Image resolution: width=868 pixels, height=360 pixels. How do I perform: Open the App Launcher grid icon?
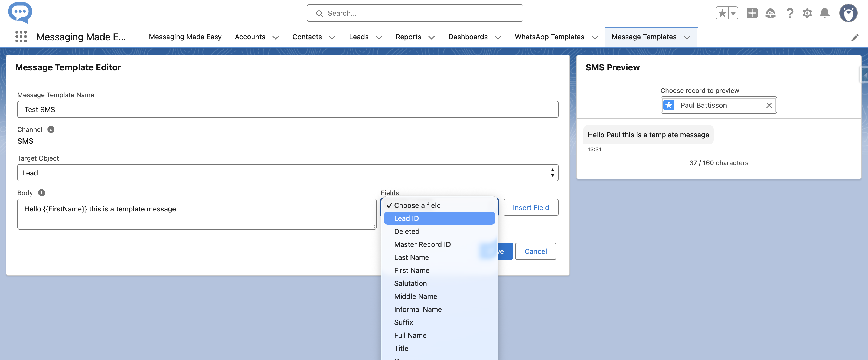(21, 36)
